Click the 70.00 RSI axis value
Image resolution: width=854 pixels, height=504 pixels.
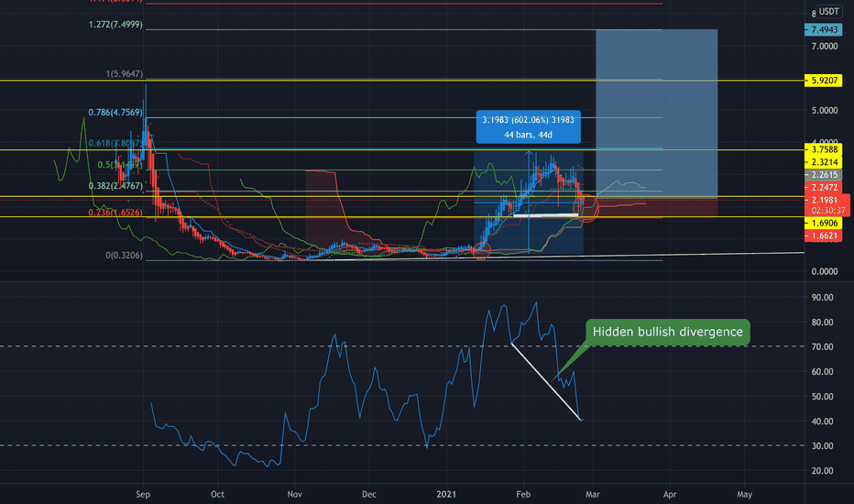(823, 346)
